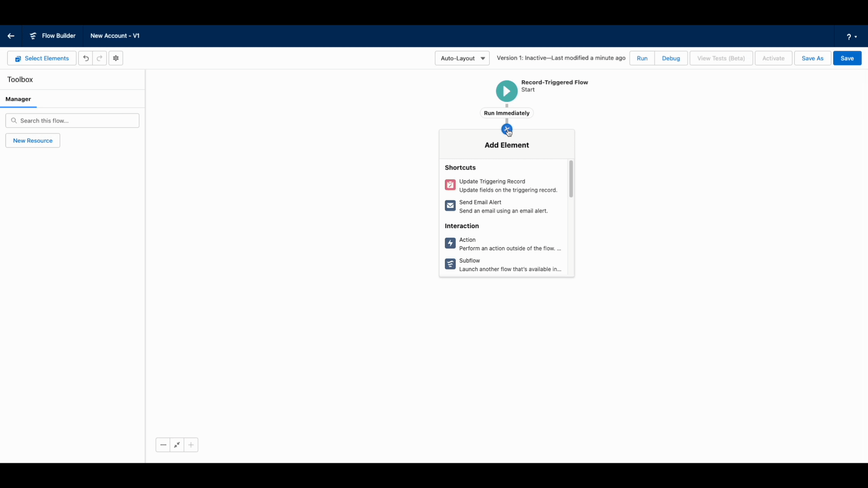Select the Send Email Alert shortcut icon
868x488 pixels.
coord(450,206)
